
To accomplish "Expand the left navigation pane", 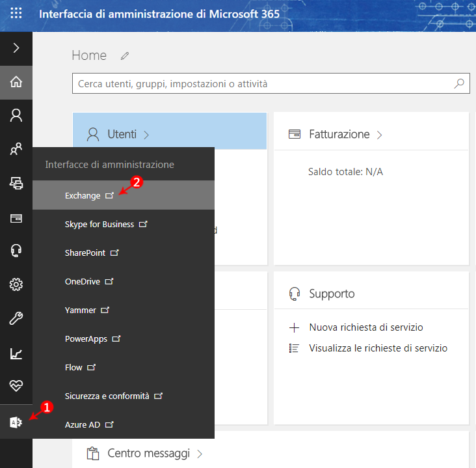I will point(16,48).
